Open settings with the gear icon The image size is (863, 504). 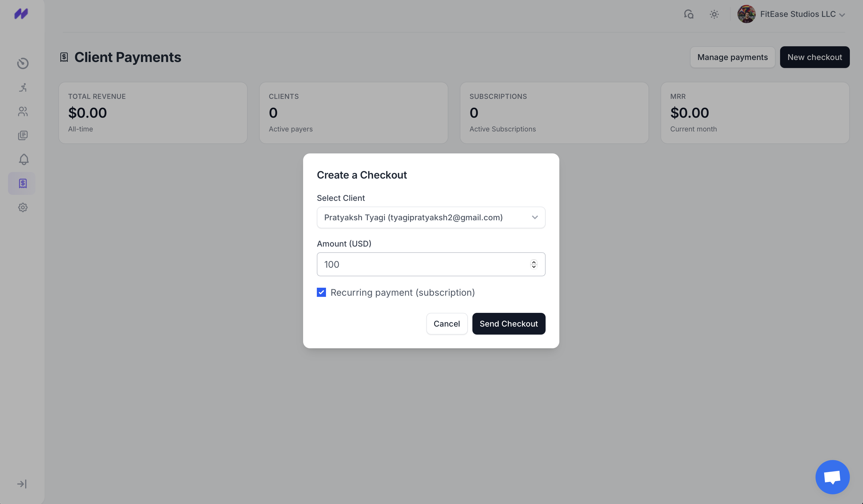point(23,207)
